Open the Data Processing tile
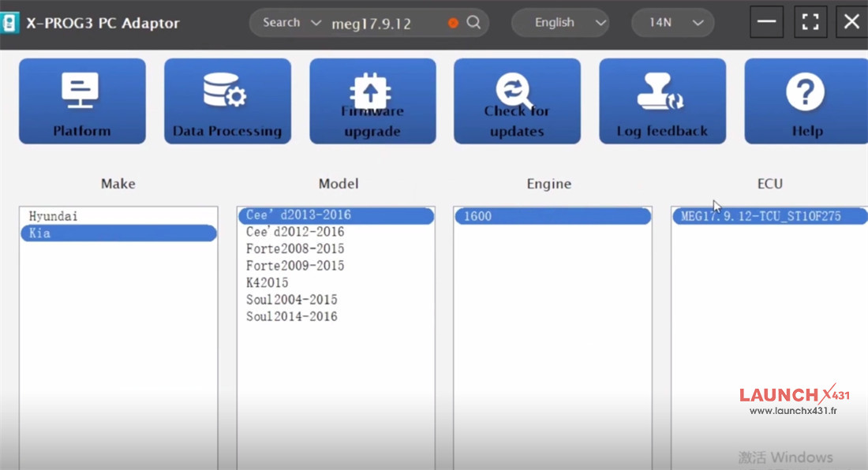 click(x=227, y=101)
